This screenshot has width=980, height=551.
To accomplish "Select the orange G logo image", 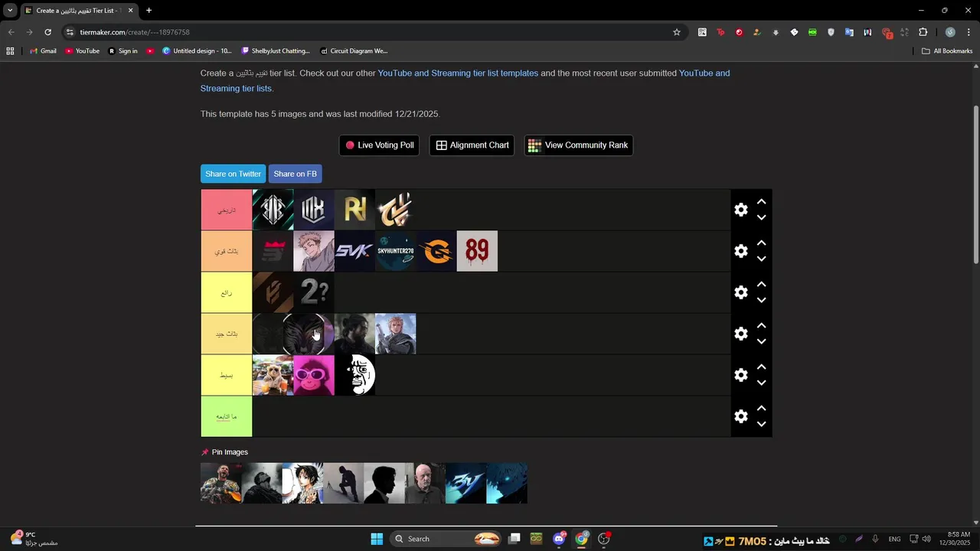I will tap(436, 251).
